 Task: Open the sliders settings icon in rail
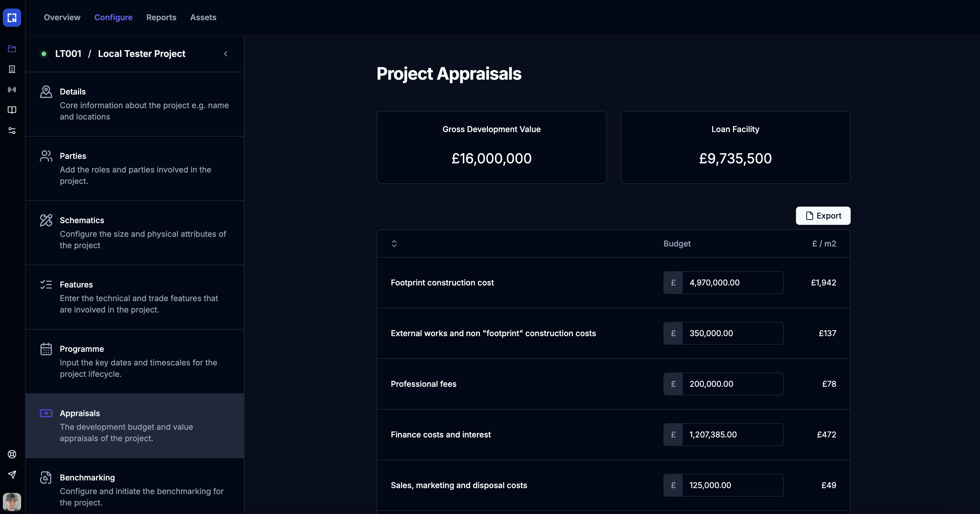[x=12, y=131]
